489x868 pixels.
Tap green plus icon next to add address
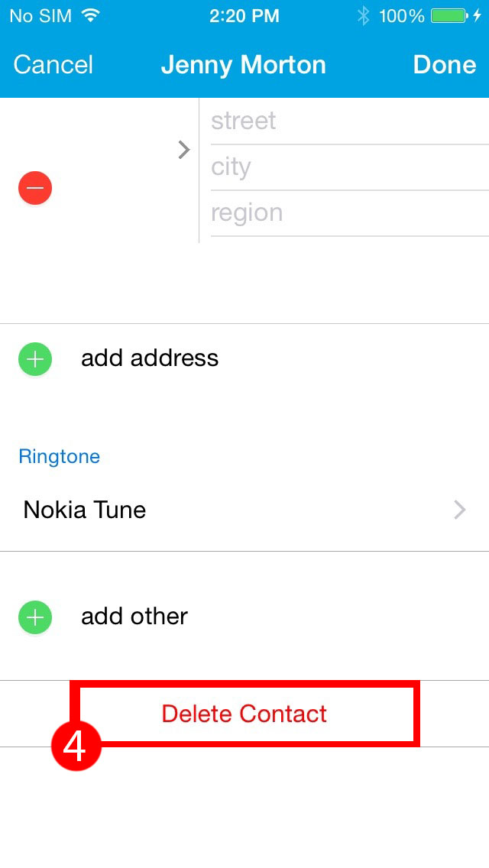(35, 359)
